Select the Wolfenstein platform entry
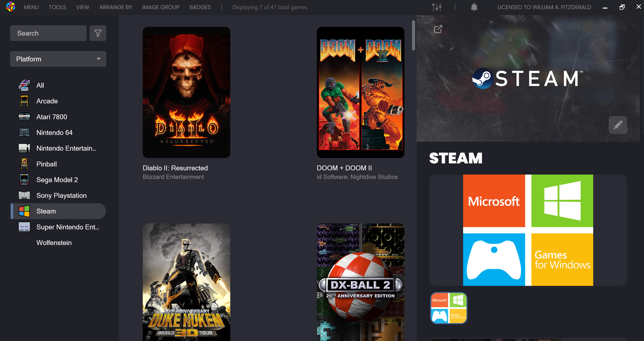 (54, 243)
